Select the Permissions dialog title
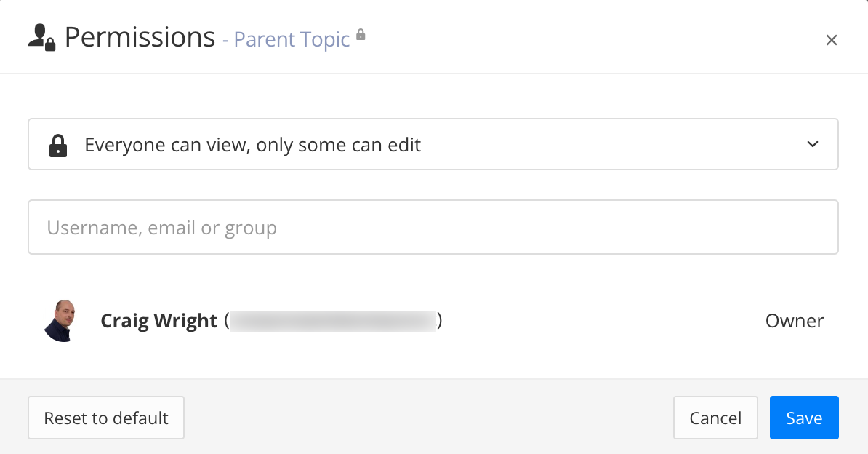Viewport: 868px width, 454px height. [140, 36]
